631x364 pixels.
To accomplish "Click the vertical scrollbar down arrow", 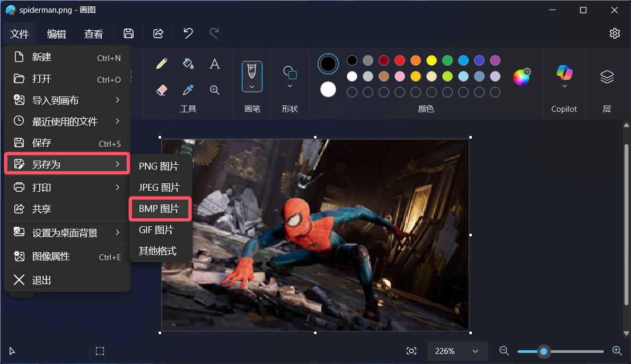I will pyautogui.click(x=626, y=333).
